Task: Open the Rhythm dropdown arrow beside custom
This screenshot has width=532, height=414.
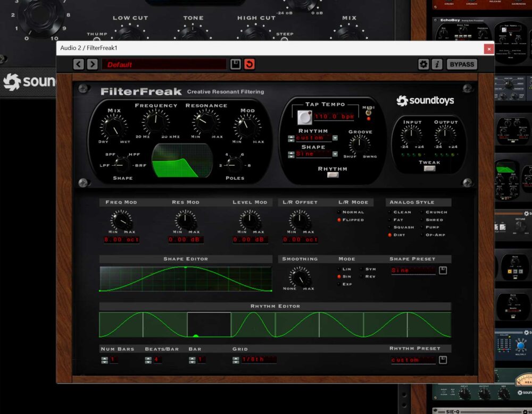Action: click(x=335, y=138)
